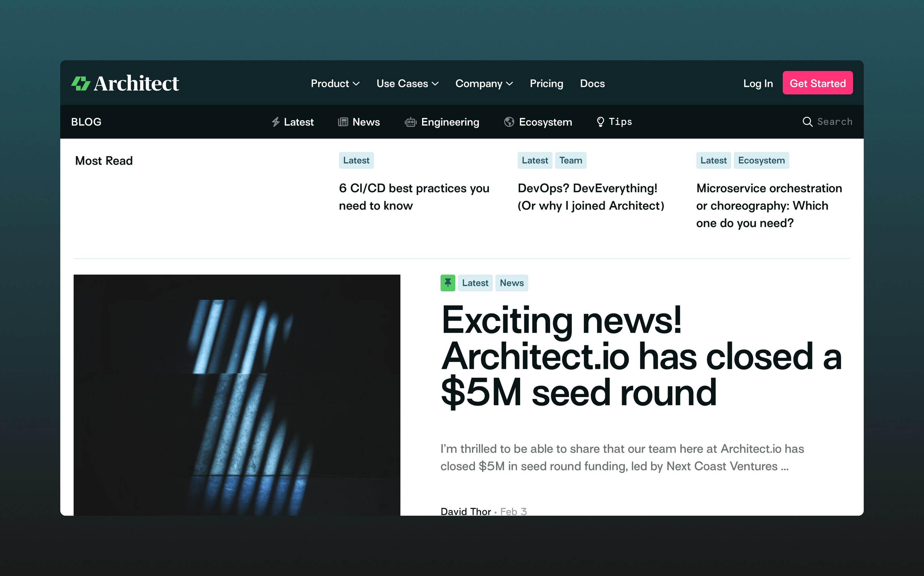Click the globe Ecosystem icon
The height and width of the screenshot is (576, 924).
tap(509, 122)
